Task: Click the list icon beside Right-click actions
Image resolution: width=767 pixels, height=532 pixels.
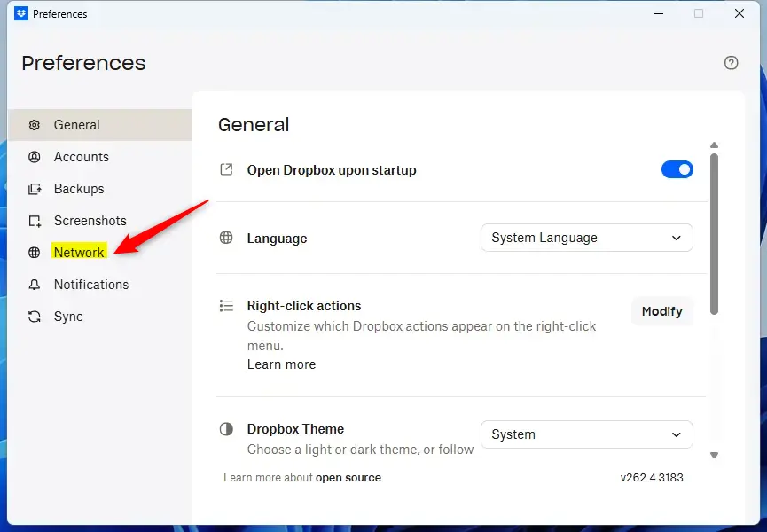Action: point(226,306)
